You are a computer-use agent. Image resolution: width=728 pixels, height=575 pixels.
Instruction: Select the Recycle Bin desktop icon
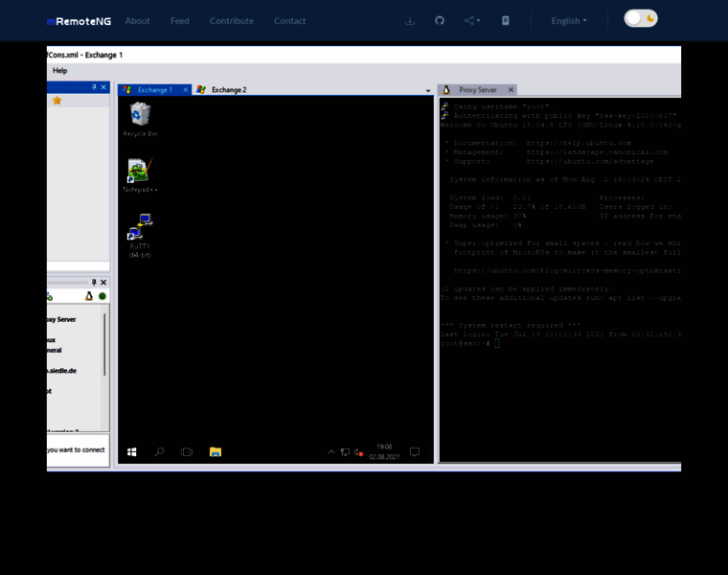point(140,120)
